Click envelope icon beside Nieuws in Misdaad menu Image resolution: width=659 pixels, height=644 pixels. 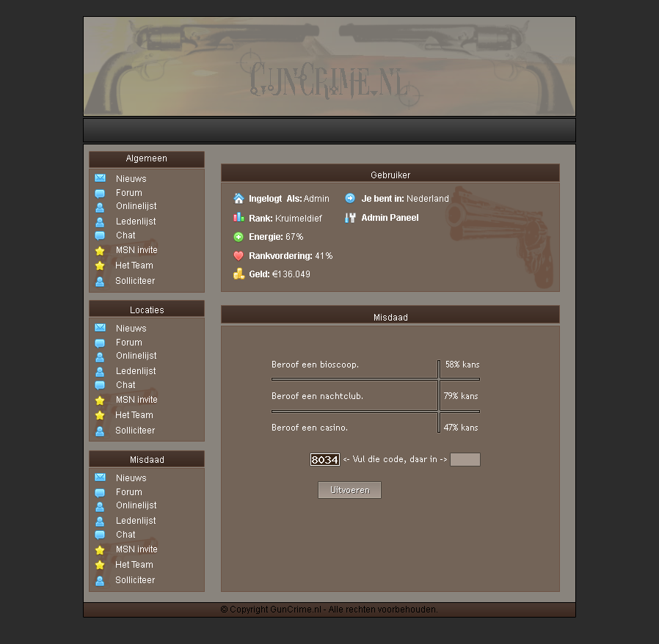[100, 477]
